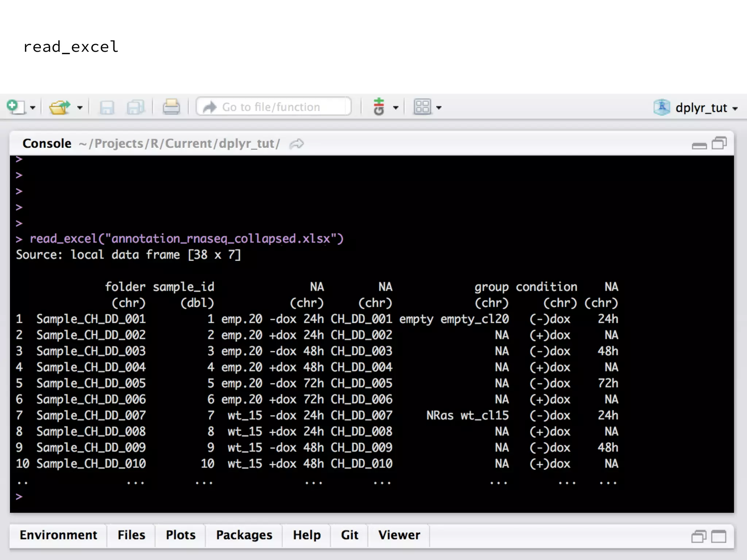The image size is (747, 560).
Task: Switch to the Environment tab
Action: (x=58, y=535)
